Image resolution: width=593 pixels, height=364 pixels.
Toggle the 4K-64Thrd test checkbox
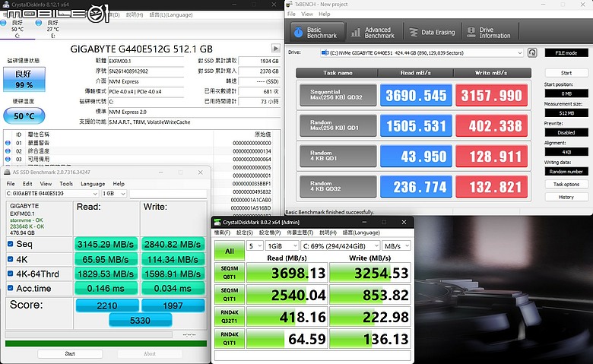coord(10,274)
